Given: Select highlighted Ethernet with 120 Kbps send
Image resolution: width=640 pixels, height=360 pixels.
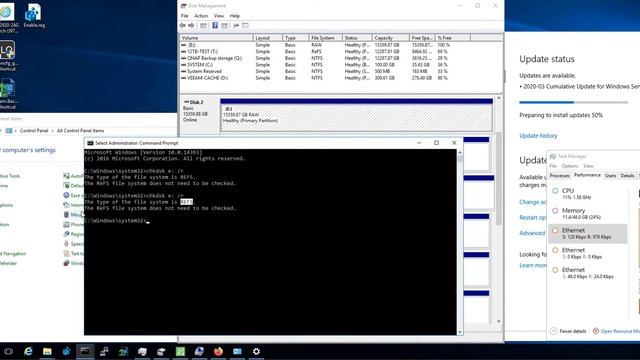Looking at the screenshot, I should 588,233.
